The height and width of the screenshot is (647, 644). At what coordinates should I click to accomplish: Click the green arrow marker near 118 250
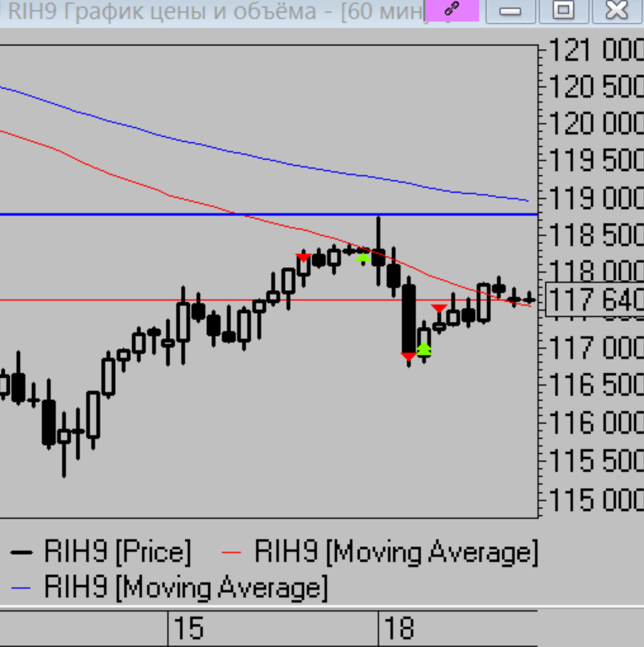363,257
